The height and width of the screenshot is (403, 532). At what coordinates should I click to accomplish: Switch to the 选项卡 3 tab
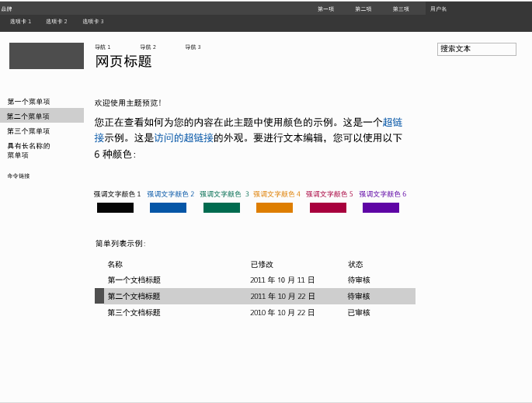[93, 22]
